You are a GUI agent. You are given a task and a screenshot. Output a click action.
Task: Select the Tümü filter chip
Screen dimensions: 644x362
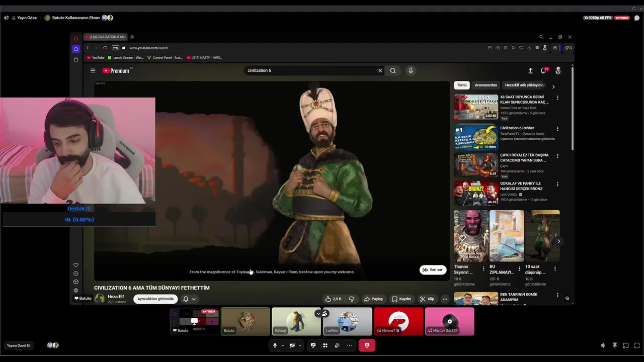[462, 85]
